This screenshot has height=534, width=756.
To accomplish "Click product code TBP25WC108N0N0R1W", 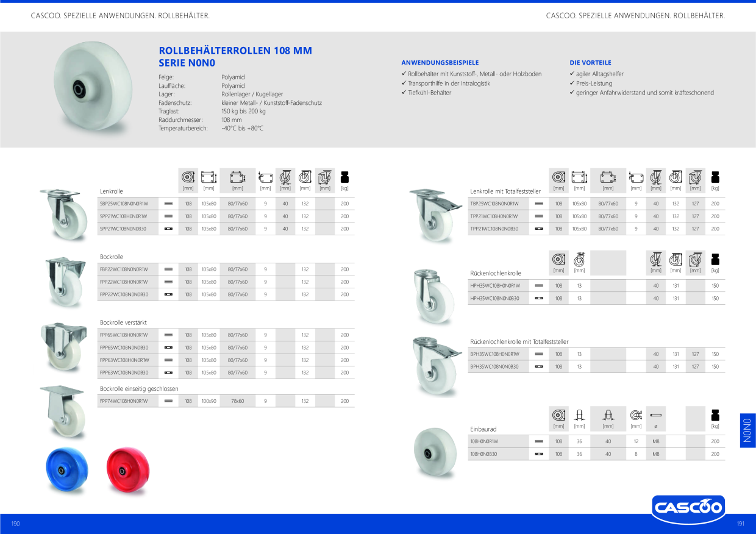I will [494, 204].
